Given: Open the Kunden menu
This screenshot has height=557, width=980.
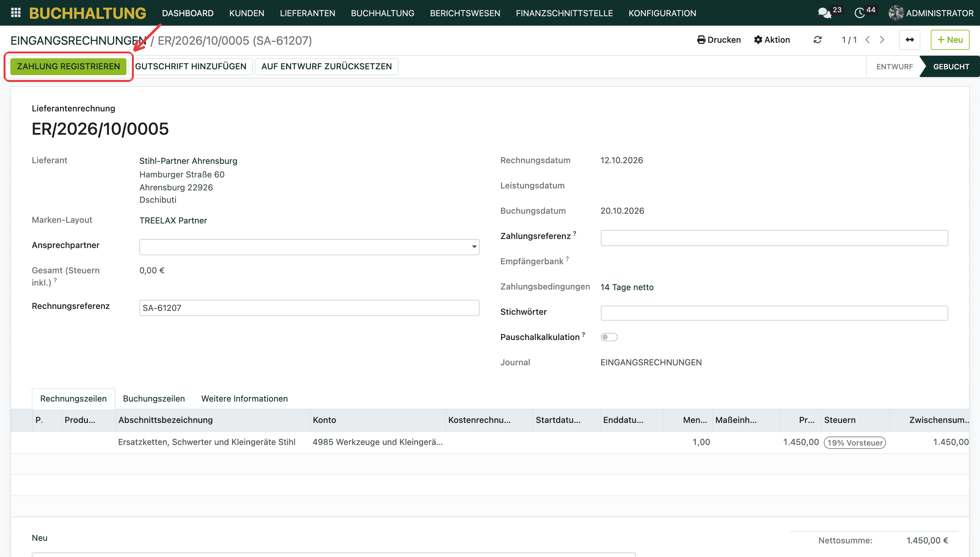Looking at the screenshot, I should click(247, 13).
